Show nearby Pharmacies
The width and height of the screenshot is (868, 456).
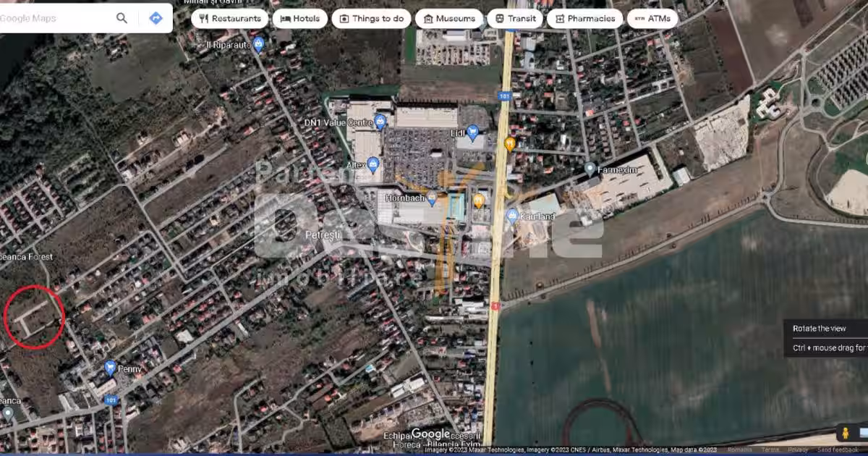point(584,19)
